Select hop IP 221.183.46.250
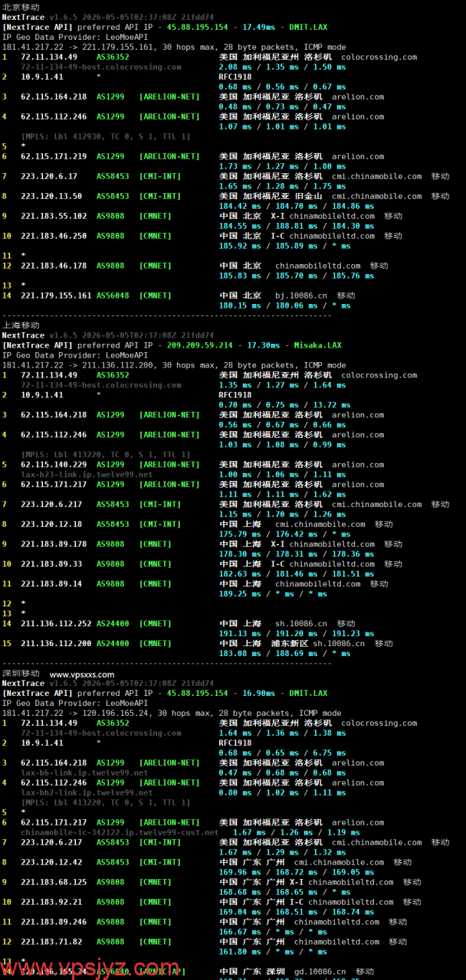The image size is (466, 980). tap(54, 236)
